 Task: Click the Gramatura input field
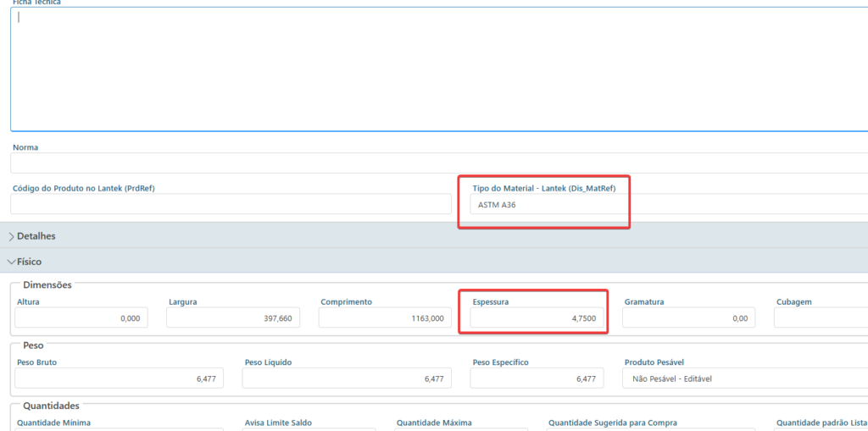pyautogui.click(x=687, y=318)
